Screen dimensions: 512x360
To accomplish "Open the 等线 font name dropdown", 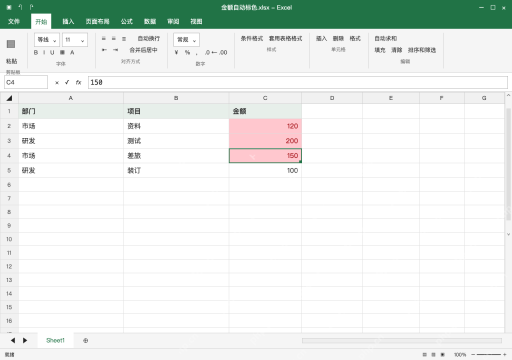I will pos(47,40).
